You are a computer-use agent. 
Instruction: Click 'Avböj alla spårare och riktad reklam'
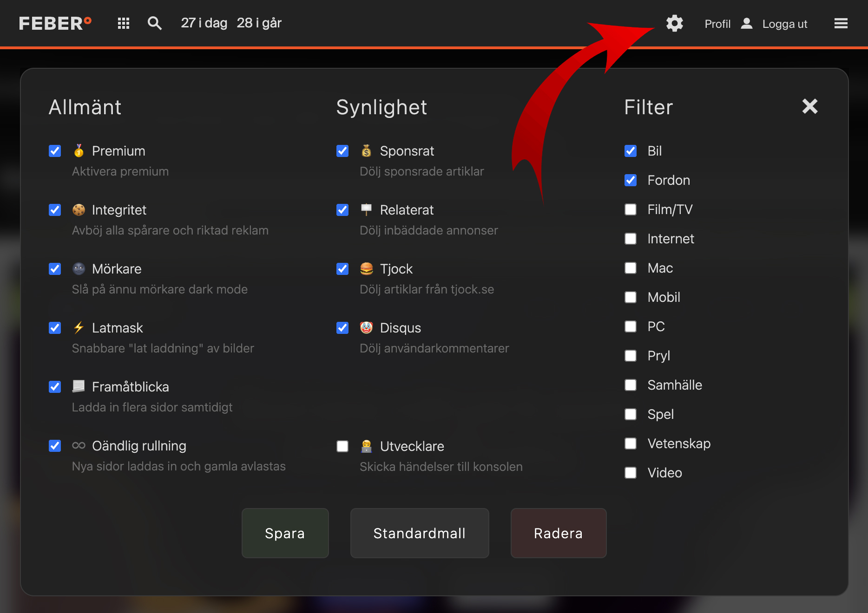(170, 230)
